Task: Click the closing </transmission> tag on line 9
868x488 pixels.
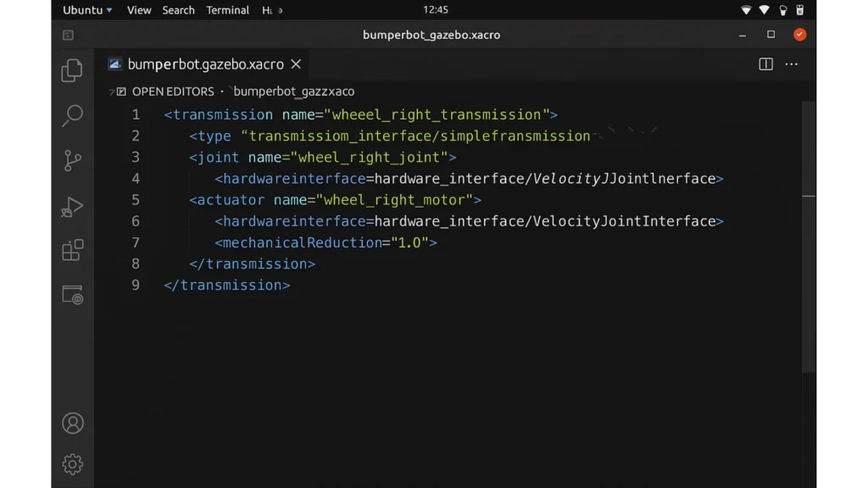Action: coord(227,285)
